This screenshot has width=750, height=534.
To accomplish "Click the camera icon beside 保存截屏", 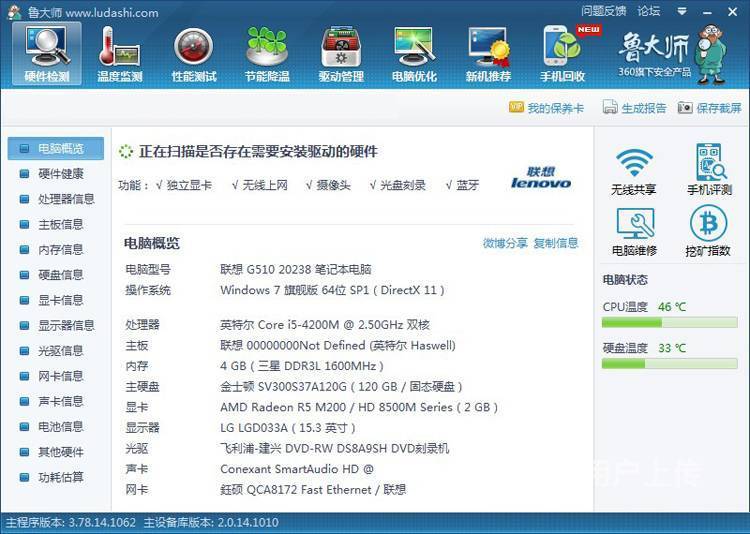I will pos(685,107).
